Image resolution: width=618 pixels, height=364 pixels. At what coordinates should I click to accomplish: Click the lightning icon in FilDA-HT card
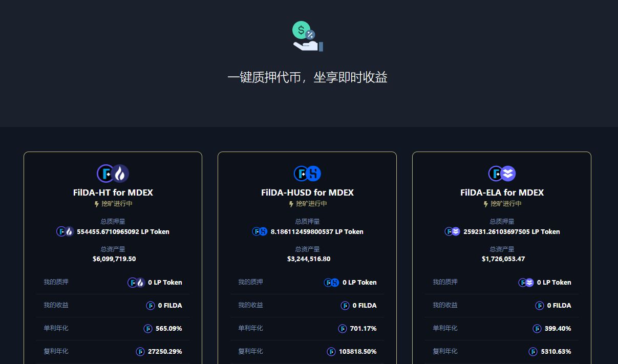tap(96, 204)
